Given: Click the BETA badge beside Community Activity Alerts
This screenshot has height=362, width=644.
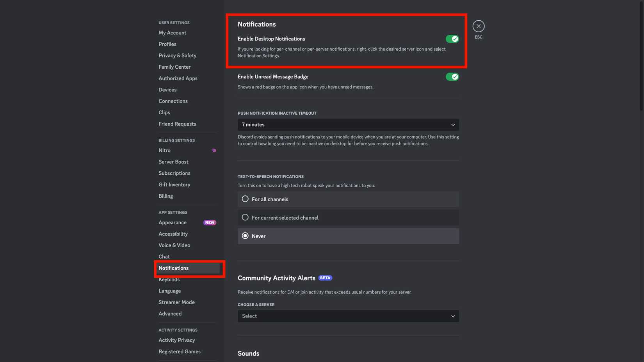Looking at the screenshot, I should point(325,278).
